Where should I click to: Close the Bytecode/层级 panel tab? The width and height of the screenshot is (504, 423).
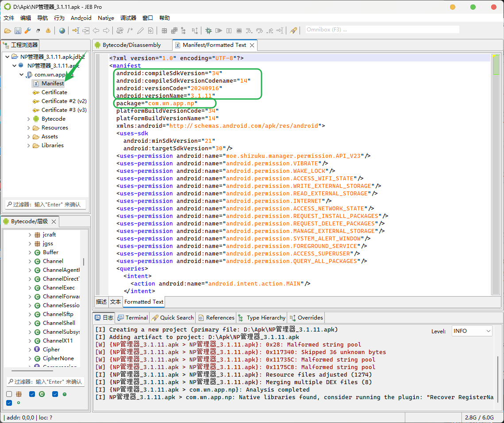[x=54, y=221]
